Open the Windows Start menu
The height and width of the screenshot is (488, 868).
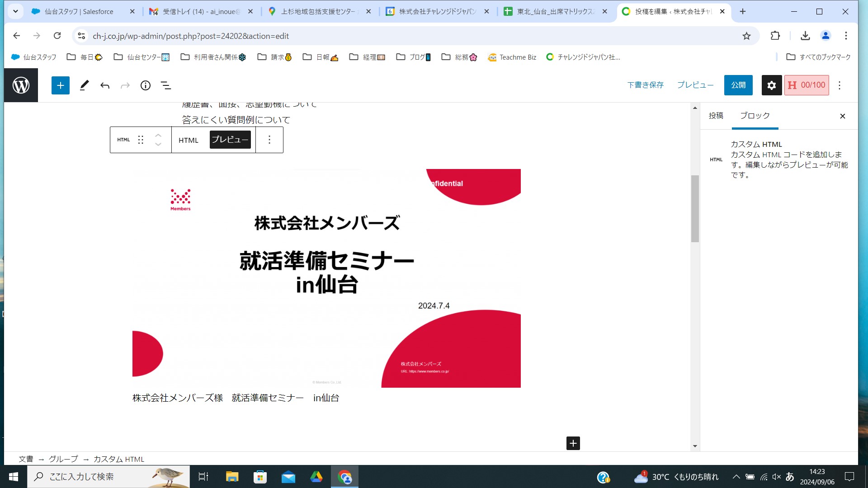pos(14,477)
